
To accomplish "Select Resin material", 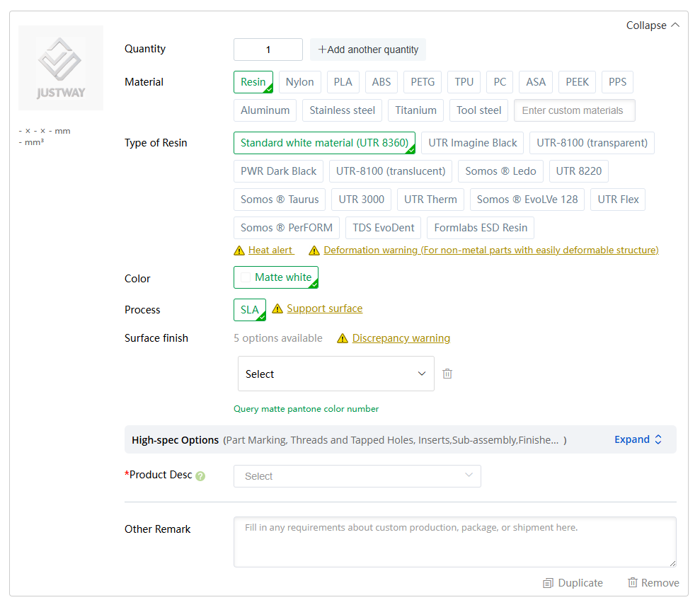I will tap(253, 82).
